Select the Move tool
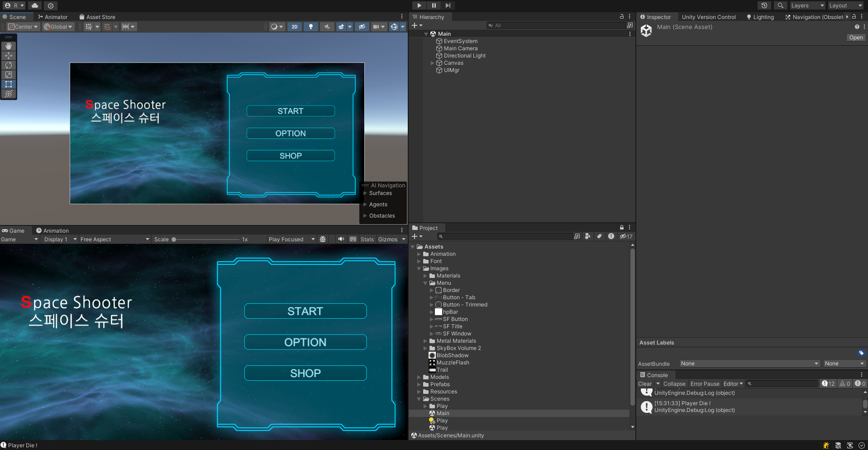The image size is (868, 450). tap(8, 56)
